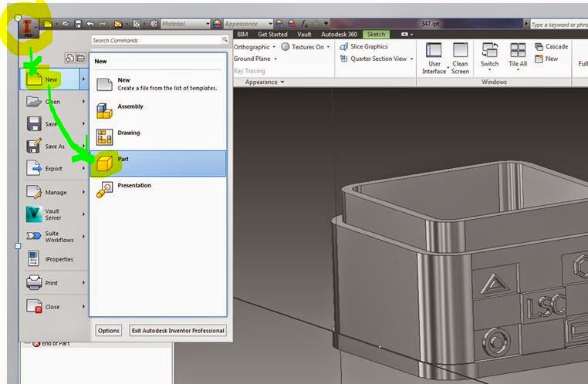Screen dimensions: 588x384
Task: Select Vault Server in the application menu
Action: 54,214
